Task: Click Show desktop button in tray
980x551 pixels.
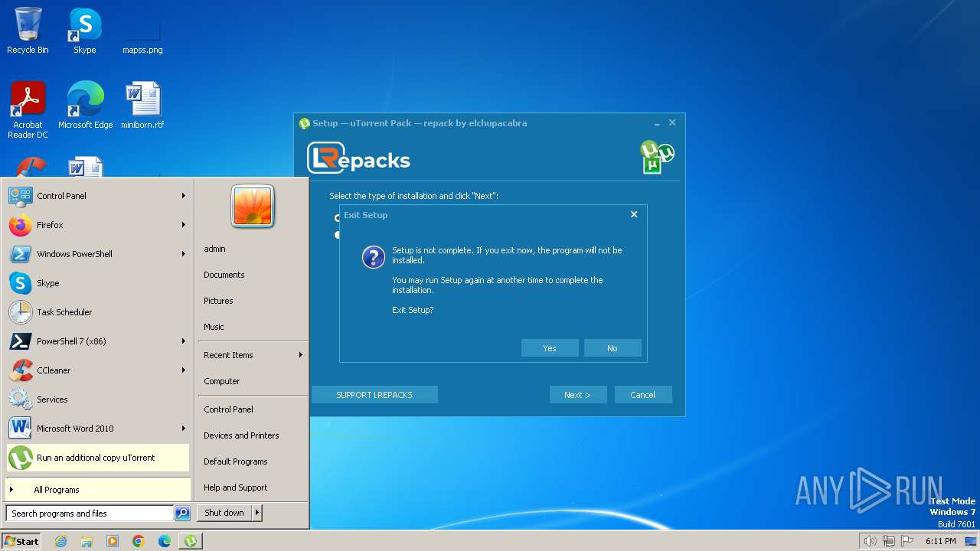Action: pos(972,541)
